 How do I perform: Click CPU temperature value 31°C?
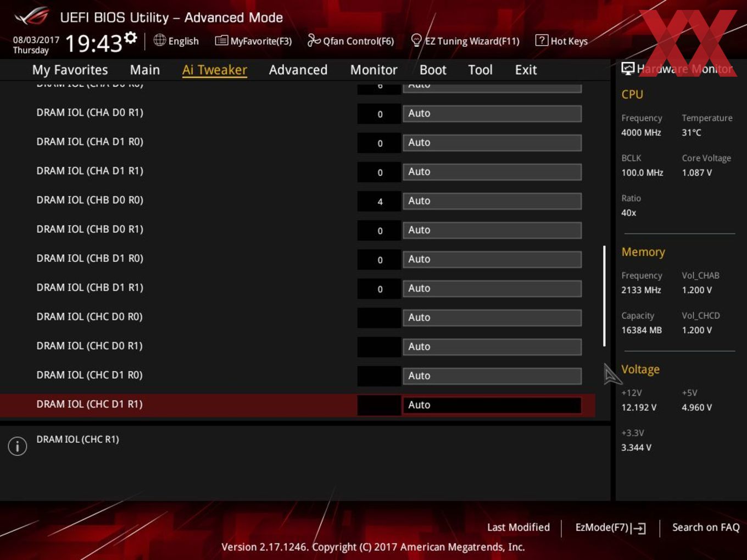[692, 132]
